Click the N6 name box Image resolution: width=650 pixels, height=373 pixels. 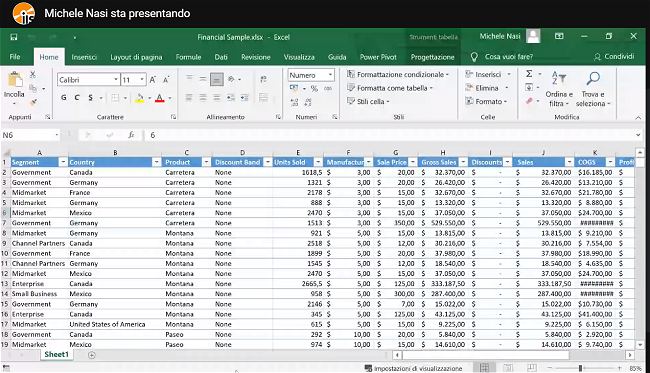(x=31, y=135)
